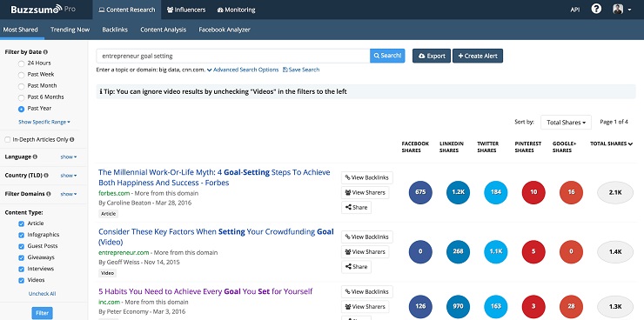Viewport: 644px width, 320px height.
Task: Click the Share button for Forbes article
Action: point(356,207)
